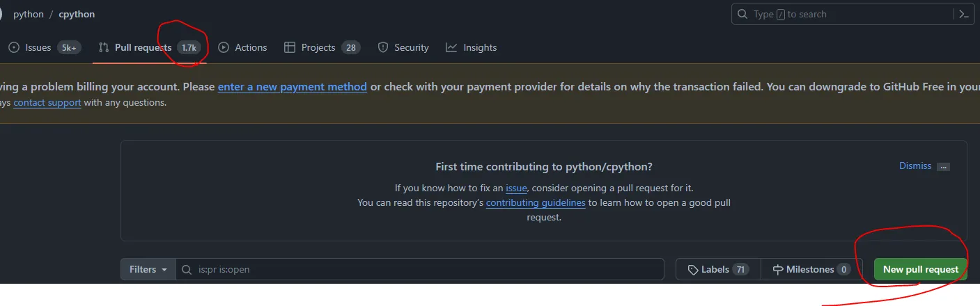The width and height of the screenshot is (980, 306).
Task: Switch to the Issues tab
Action: [38, 47]
